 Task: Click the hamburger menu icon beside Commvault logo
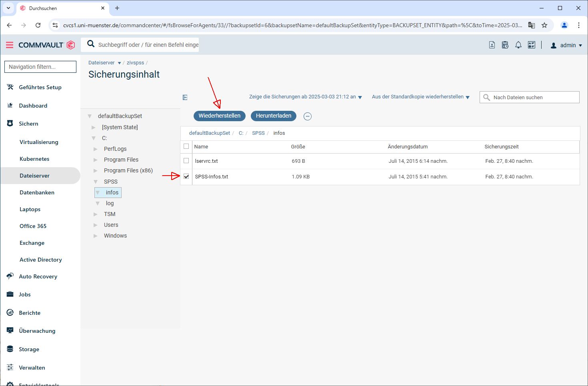(10, 45)
